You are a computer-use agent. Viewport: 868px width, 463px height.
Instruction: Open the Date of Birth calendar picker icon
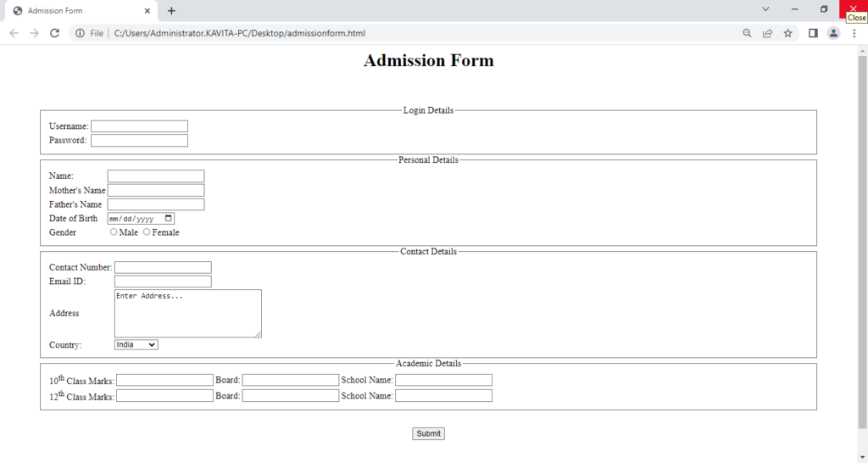[169, 218]
